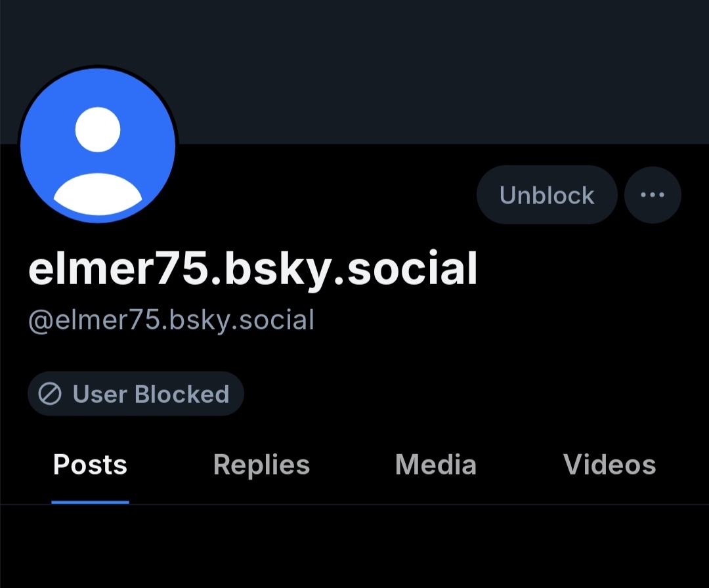This screenshot has width=709, height=588.
Task: Show the Media tab
Action: [x=436, y=465]
